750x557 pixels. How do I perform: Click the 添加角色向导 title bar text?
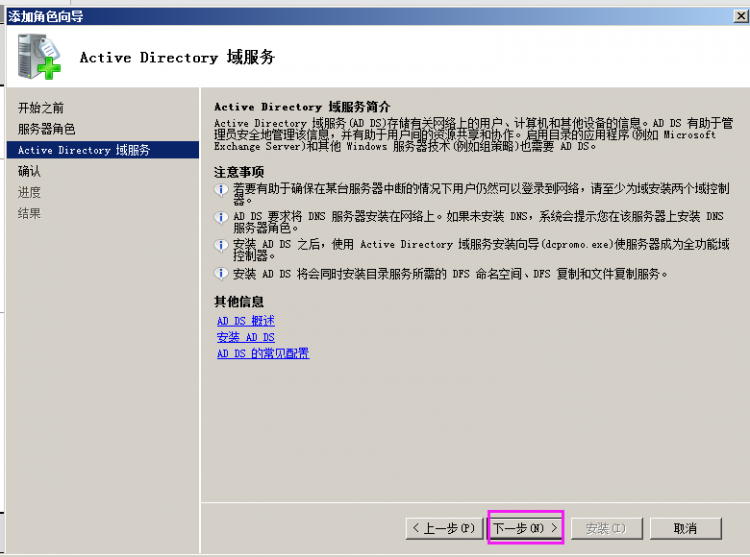(46, 17)
